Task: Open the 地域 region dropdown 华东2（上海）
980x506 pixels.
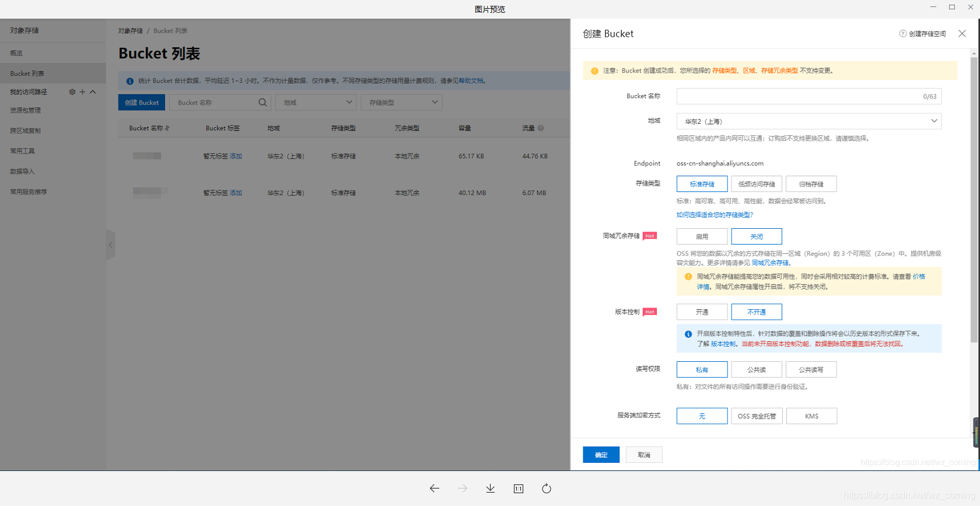Action: [x=809, y=121]
